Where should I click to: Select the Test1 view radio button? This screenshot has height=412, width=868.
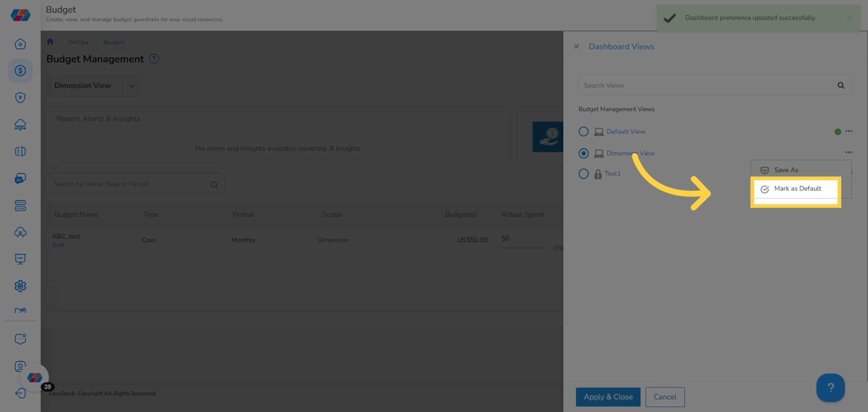583,174
